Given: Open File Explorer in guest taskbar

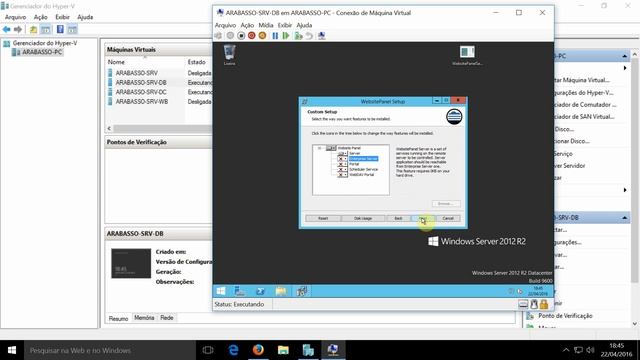Looking at the screenshot, I should tap(281, 291).
